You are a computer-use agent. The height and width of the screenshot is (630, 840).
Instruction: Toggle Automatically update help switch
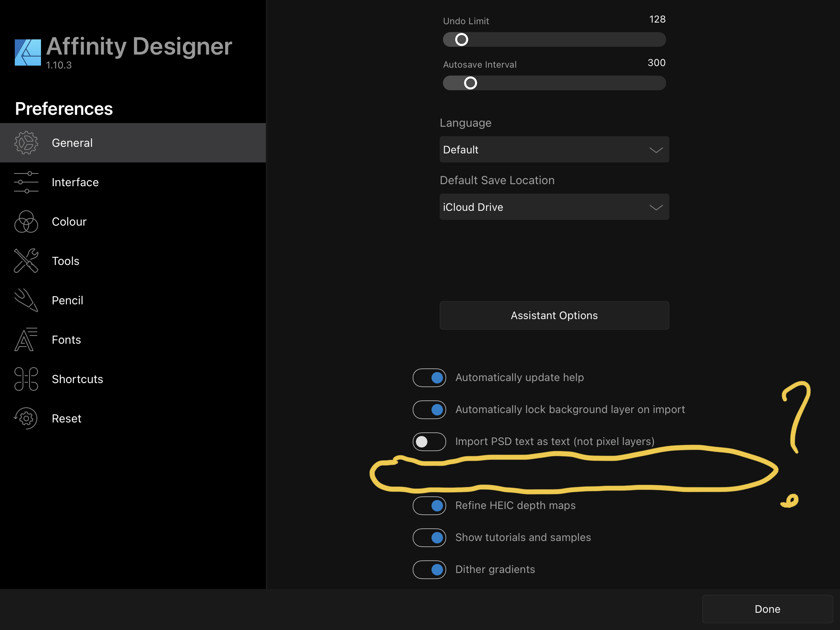tap(429, 378)
